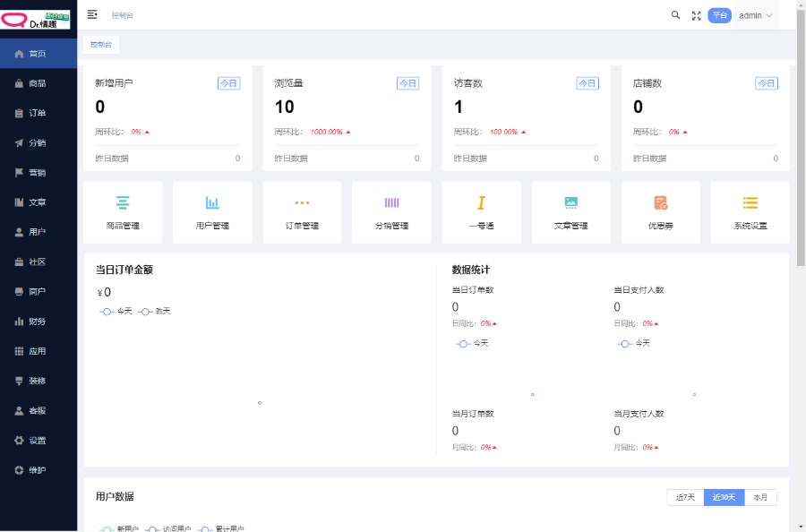The height and width of the screenshot is (532, 806).
Task: Open 商品 sidebar menu
Action: 39,83
